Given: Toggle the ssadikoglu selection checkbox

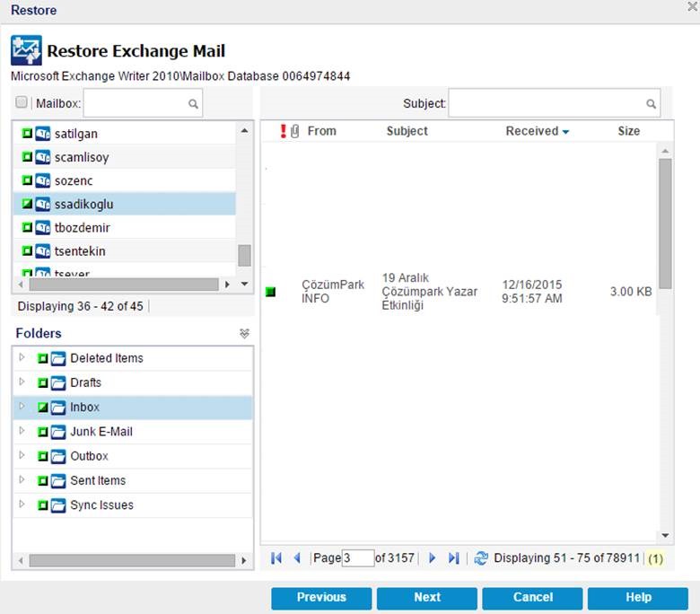Looking at the screenshot, I should pyautogui.click(x=27, y=204).
